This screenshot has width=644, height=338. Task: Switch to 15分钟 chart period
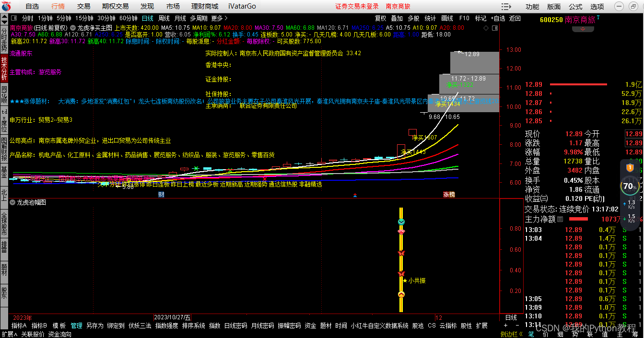(84, 18)
